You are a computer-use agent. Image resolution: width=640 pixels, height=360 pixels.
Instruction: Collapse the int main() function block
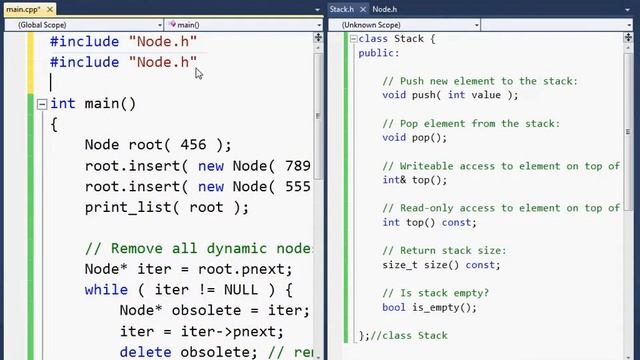[x=42, y=104]
